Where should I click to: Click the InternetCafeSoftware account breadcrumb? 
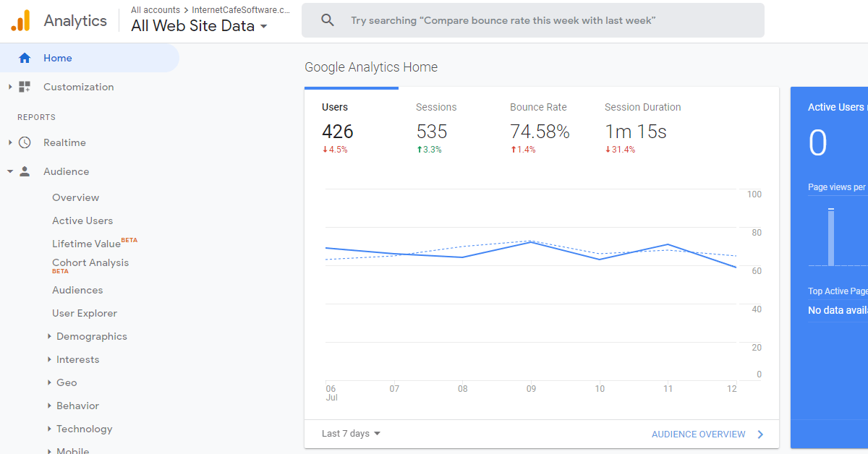(x=241, y=10)
